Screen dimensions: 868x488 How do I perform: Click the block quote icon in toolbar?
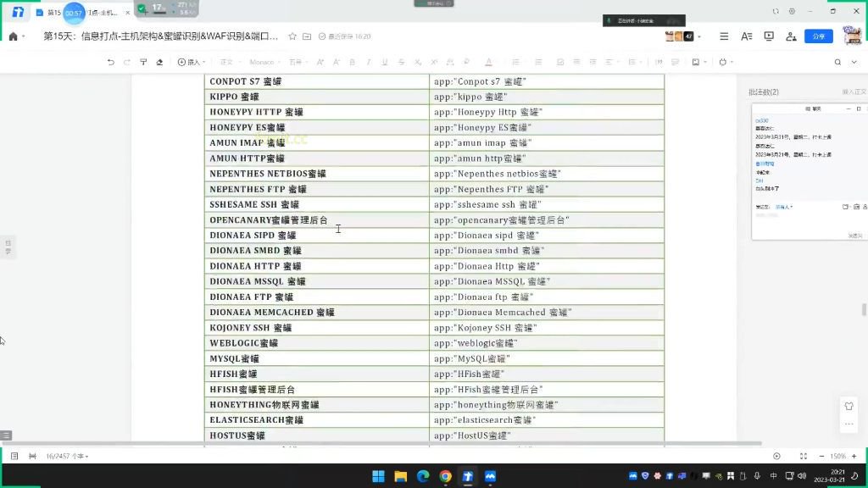(x=659, y=62)
